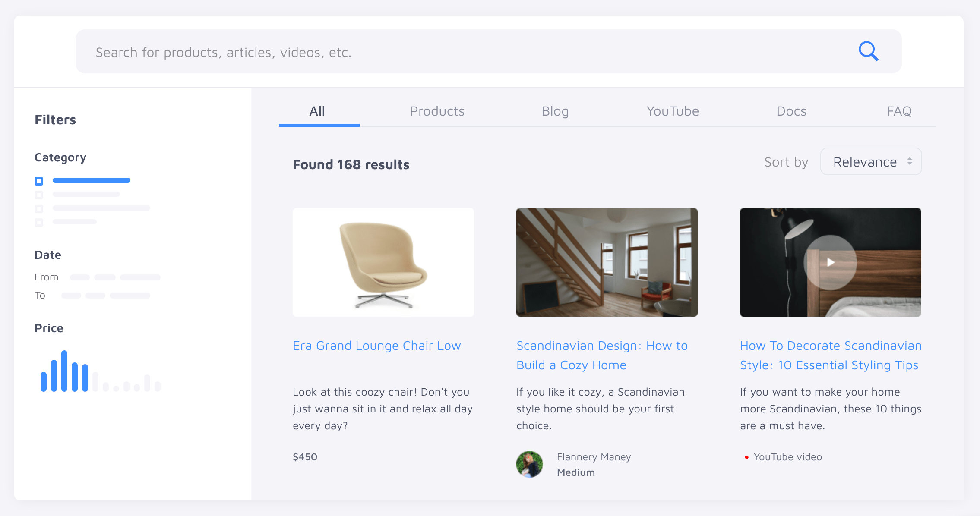Open Era Grand Lounge Chair Low link
980x516 pixels.
(x=376, y=346)
